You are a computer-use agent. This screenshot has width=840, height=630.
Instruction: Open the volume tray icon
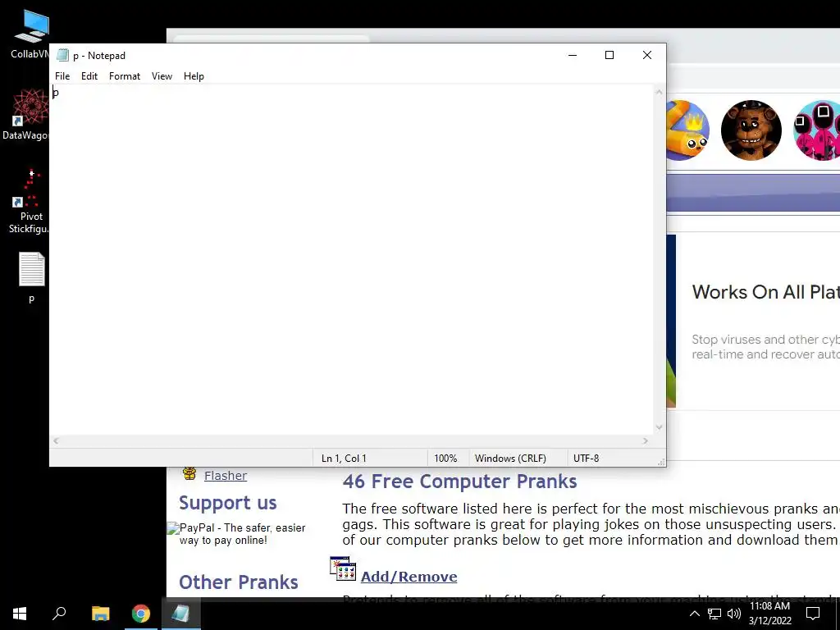(x=734, y=614)
